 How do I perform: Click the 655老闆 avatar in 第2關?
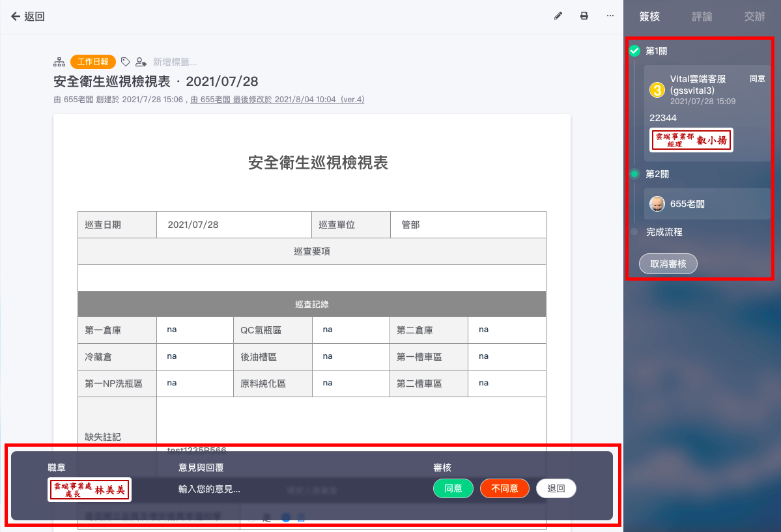click(x=657, y=204)
